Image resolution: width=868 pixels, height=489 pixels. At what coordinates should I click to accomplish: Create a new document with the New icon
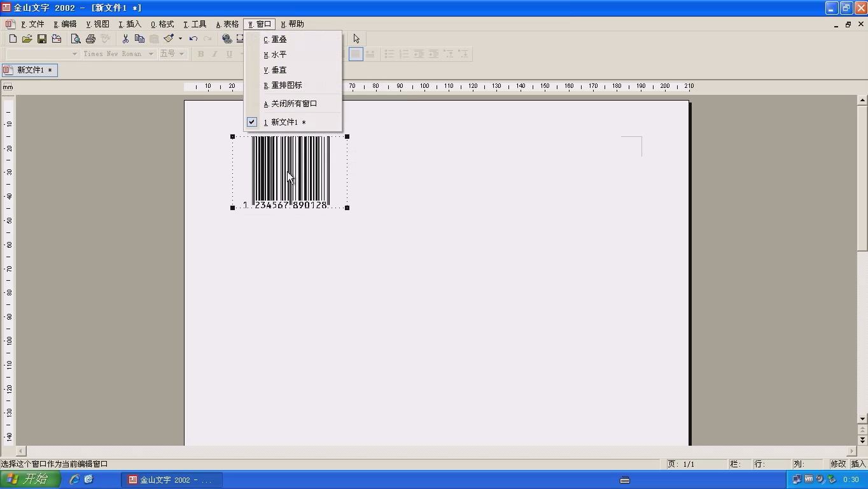(x=13, y=39)
